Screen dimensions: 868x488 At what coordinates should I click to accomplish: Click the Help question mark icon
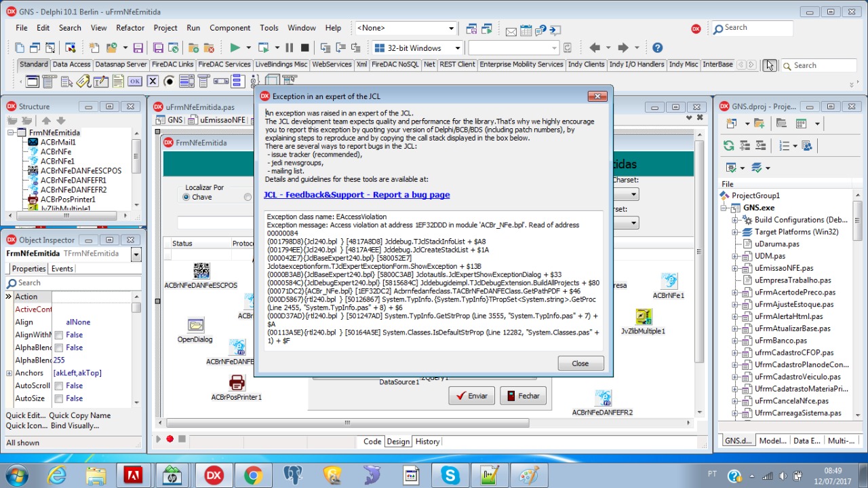click(657, 48)
